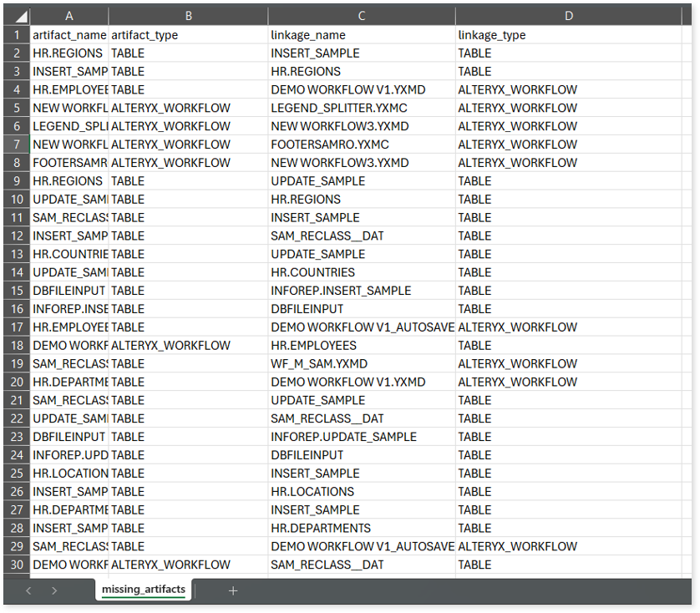Add a new sheet with plus button
This screenshot has width=700, height=613.
tap(233, 590)
